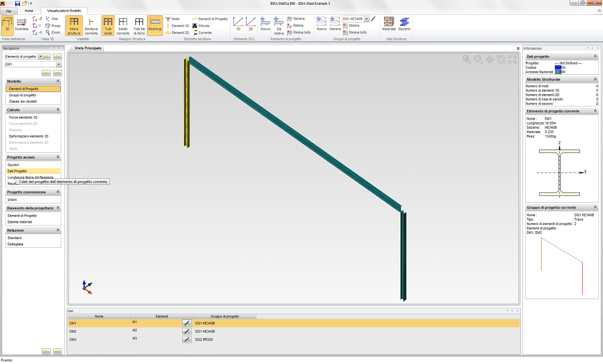
Task: Select Gruppi di progetto in navigator
Action: coord(23,95)
